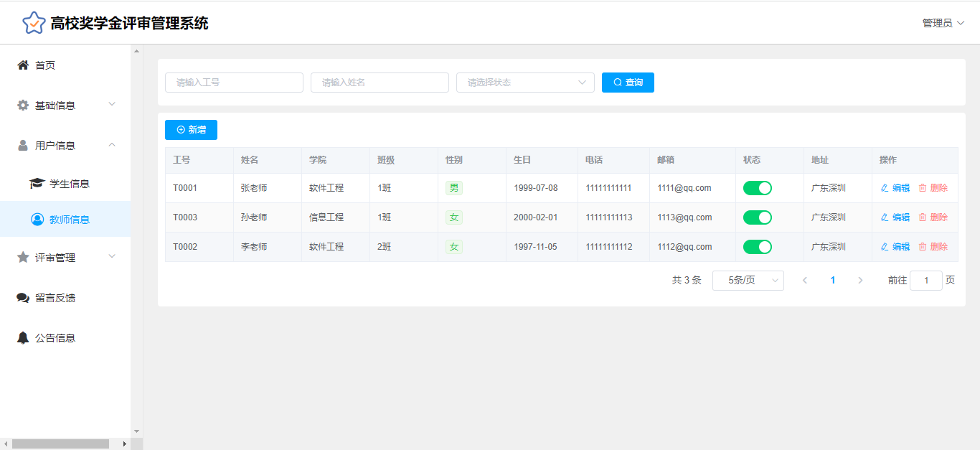Expand the 管理员 account menu
The height and width of the screenshot is (450, 980).
pos(943,23)
